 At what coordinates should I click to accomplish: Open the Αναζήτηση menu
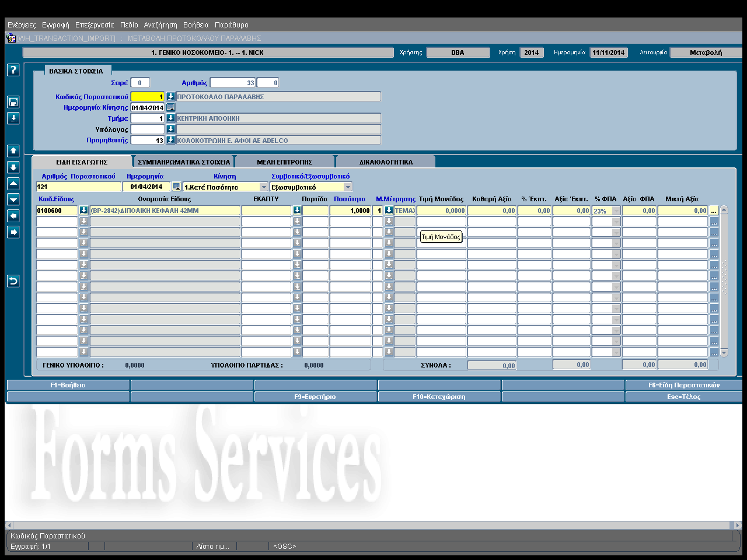click(160, 25)
